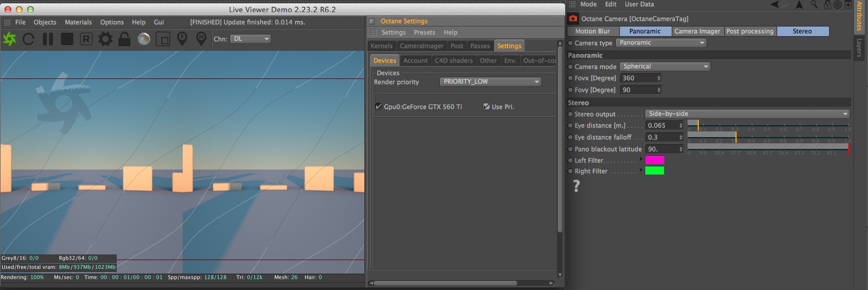Toggle the Stereo output animation dot

click(570, 114)
